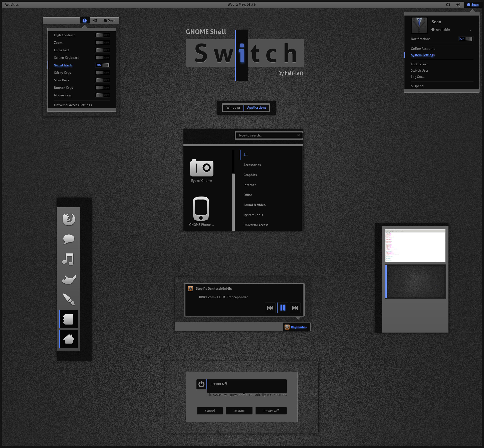Open Firefox from the dash

69,219
